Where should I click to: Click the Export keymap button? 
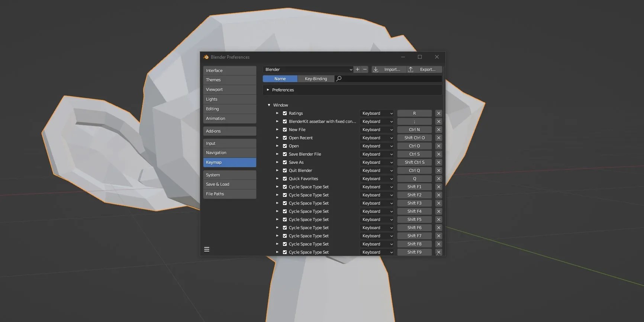[424, 69]
